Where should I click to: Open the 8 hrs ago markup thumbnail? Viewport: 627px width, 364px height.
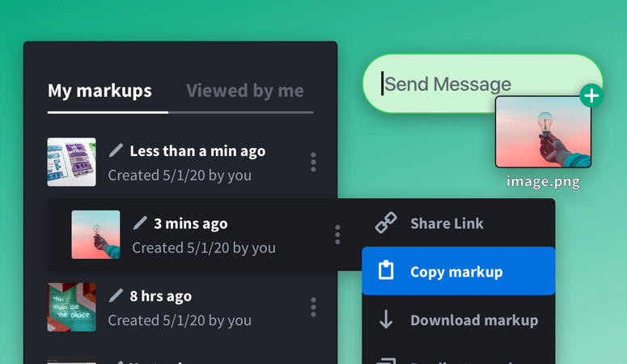(71, 307)
